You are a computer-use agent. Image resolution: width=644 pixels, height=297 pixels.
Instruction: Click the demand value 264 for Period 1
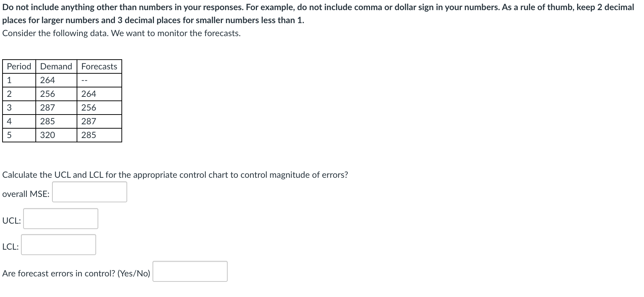click(47, 80)
